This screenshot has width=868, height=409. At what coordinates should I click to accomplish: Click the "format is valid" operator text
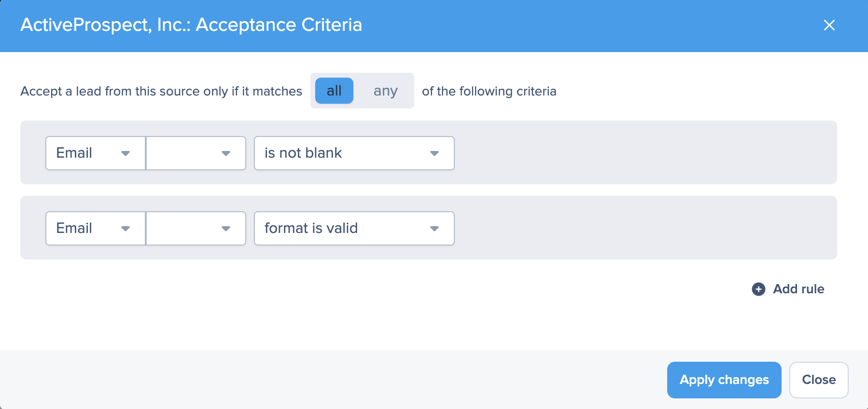click(x=311, y=228)
